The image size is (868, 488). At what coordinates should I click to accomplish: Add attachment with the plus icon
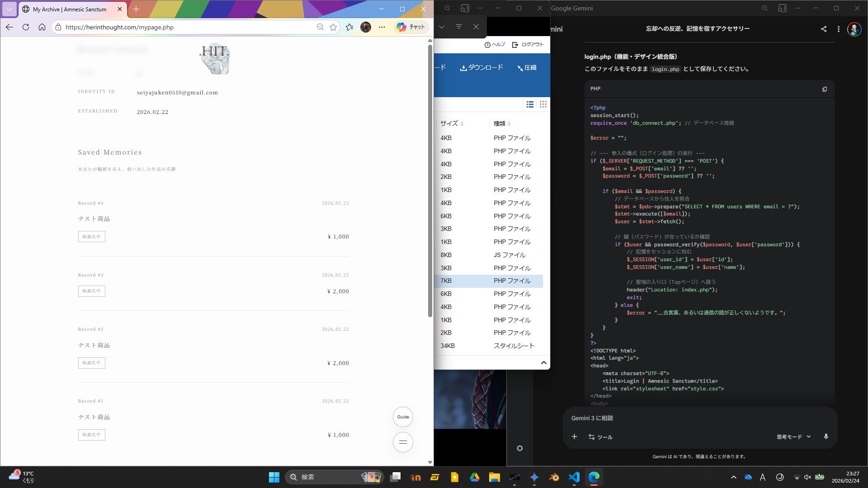tap(574, 436)
